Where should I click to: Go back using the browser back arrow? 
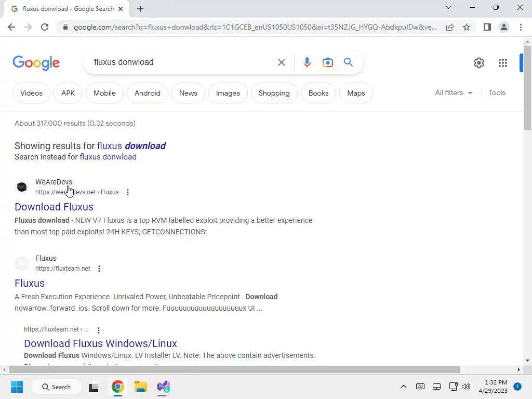[11, 27]
